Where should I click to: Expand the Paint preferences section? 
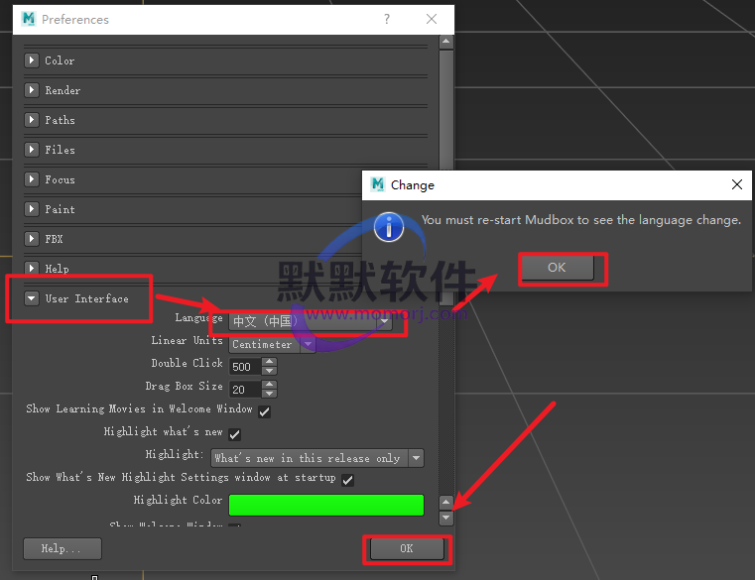(32, 210)
